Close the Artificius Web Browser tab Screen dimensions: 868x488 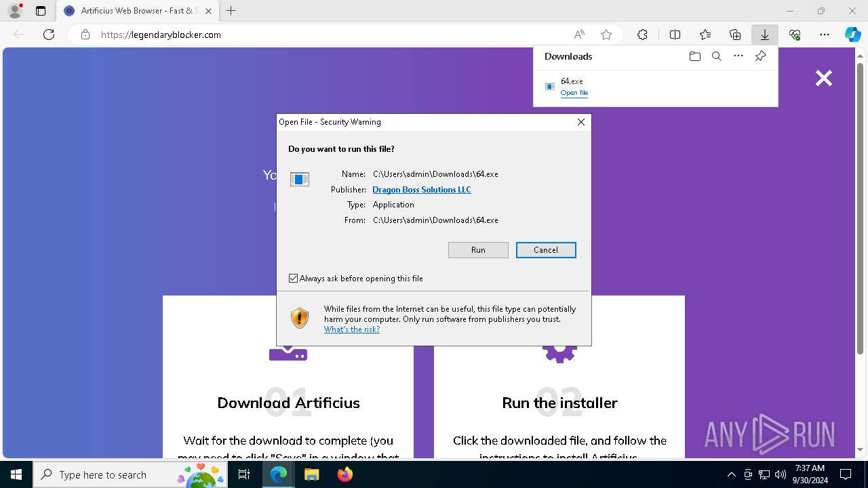pyautogui.click(x=208, y=11)
